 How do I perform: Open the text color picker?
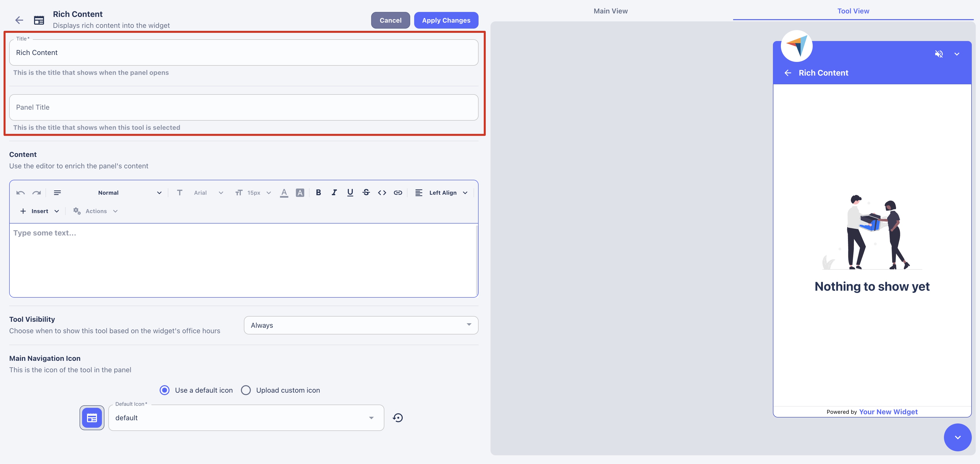tap(284, 193)
